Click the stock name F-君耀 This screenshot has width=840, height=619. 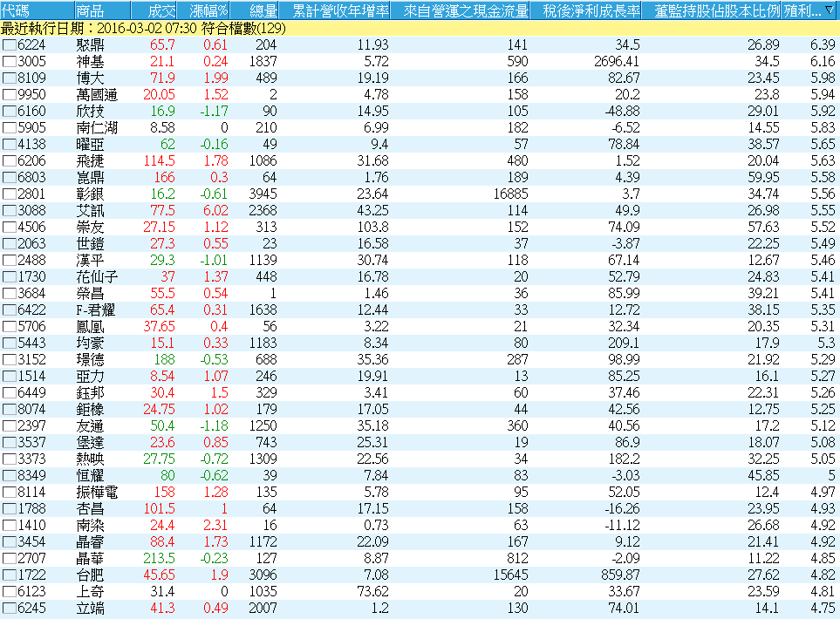click(96, 310)
